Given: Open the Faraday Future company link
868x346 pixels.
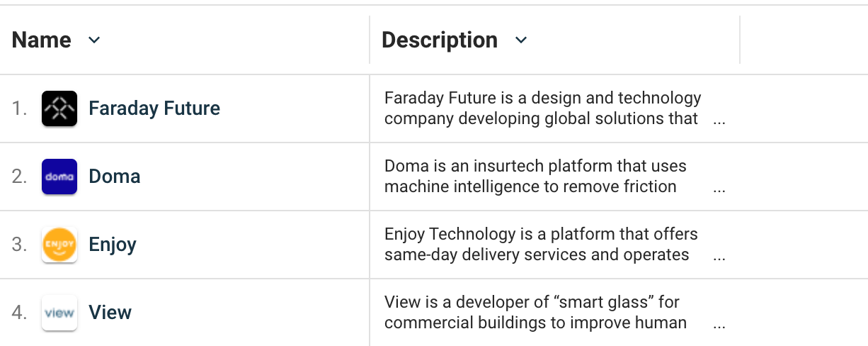Looking at the screenshot, I should coord(154,108).
